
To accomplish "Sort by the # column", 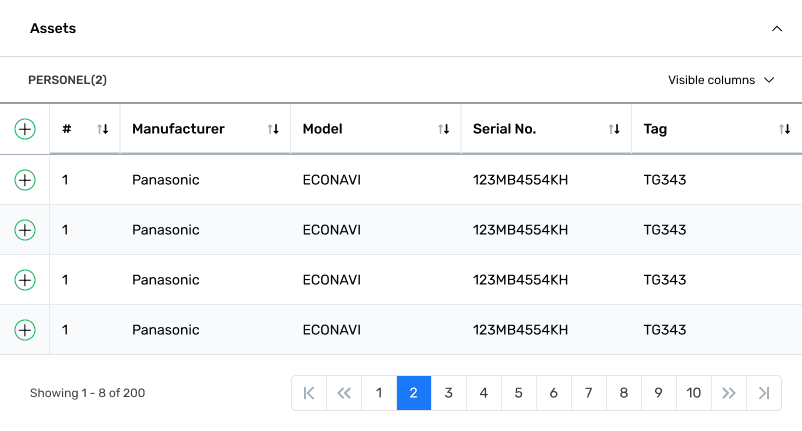I will point(102,129).
